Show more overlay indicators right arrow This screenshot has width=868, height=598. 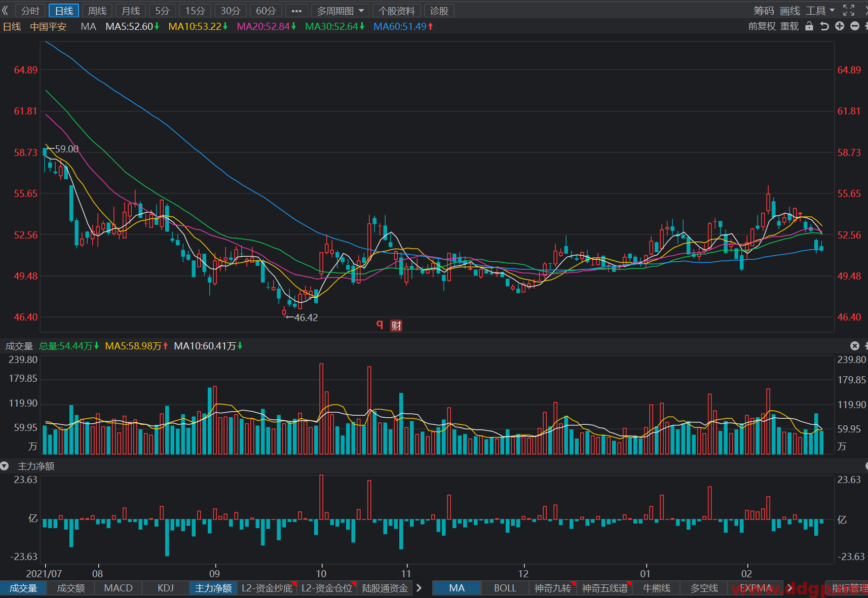(x=789, y=588)
